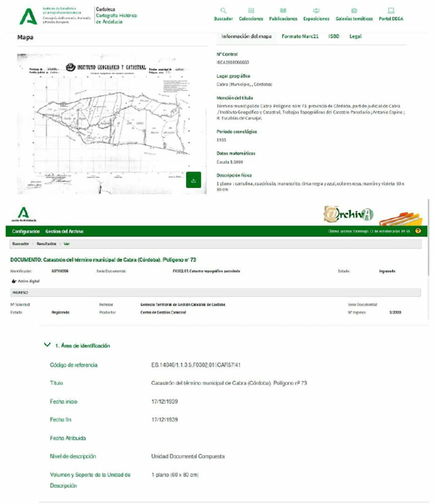
Task: Open the Portal DEGA laptop icon
Action: coord(391,11)
